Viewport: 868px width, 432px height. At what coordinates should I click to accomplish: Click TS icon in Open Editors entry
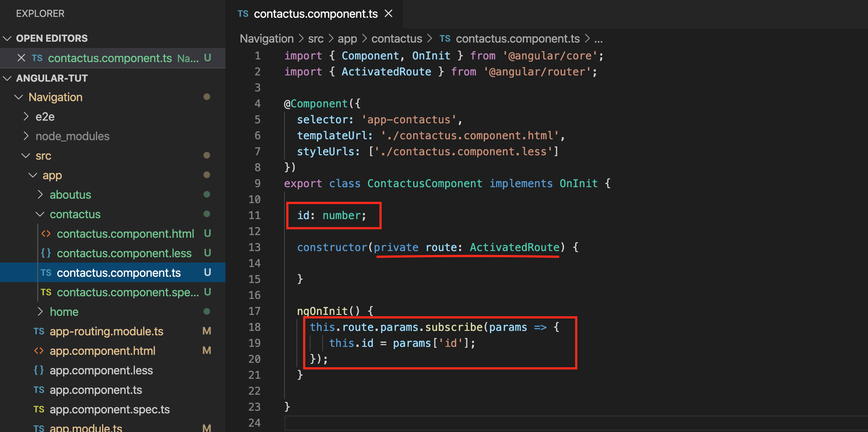(x=37, y=58)
